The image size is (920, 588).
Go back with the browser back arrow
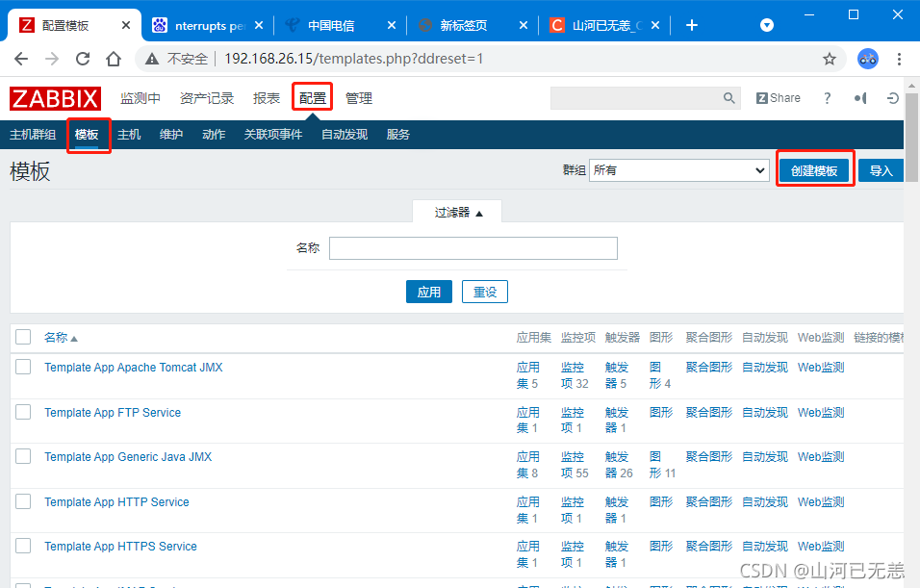pyautogui.click(x=21, y=59)
